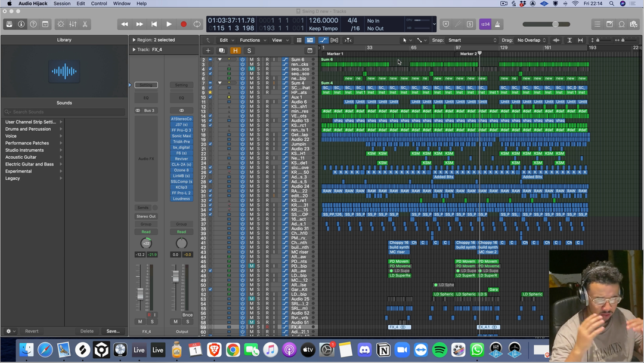Image resolution: width=644 pixels, height=363 pixels.
Task: Adjust the master volume slider
Action: click(x=555, y=24)
